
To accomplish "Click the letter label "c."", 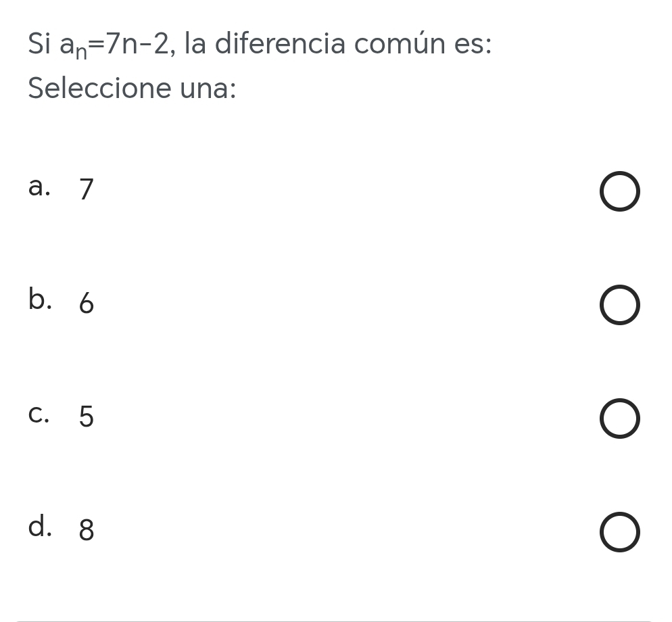I will click(39, 414).
